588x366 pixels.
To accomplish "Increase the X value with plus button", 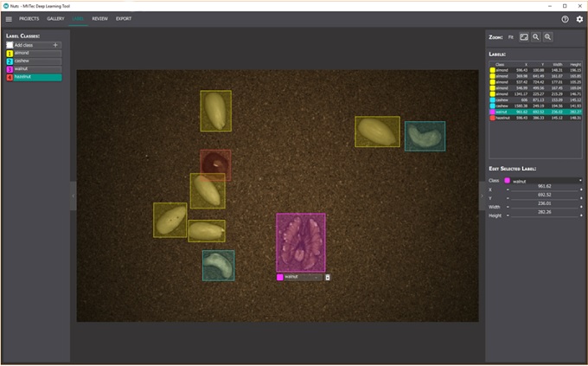I will [581, 189].
